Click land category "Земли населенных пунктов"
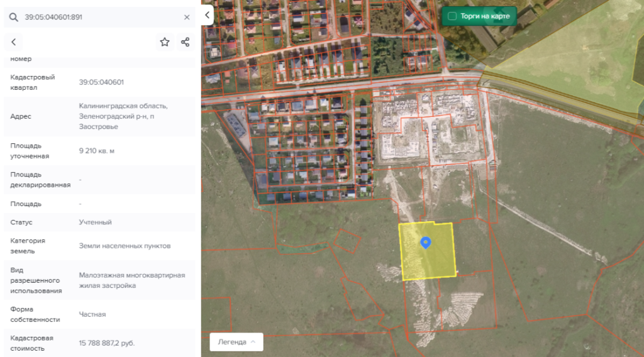The image size is (644, 357). click(125, 246)
